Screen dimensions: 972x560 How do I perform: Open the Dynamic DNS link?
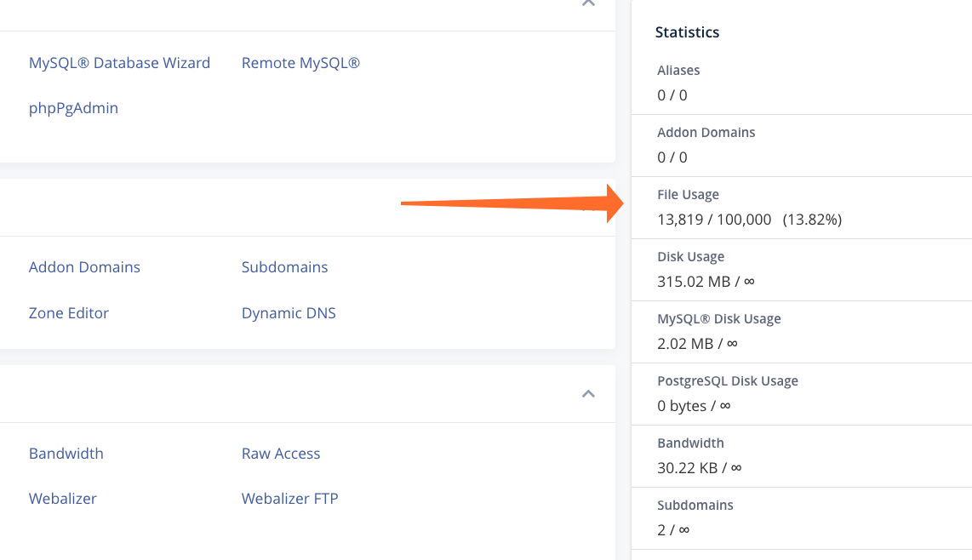tap(289, 313)
